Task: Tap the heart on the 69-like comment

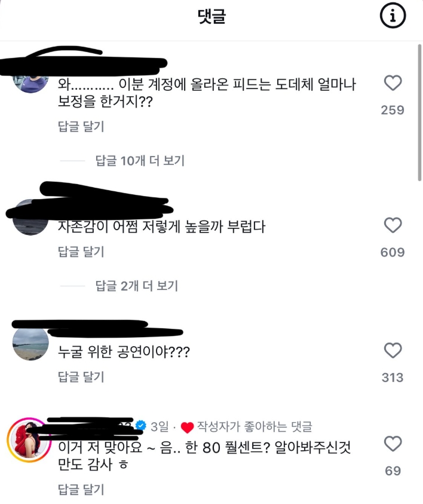Action: click(x=393, y=444)
